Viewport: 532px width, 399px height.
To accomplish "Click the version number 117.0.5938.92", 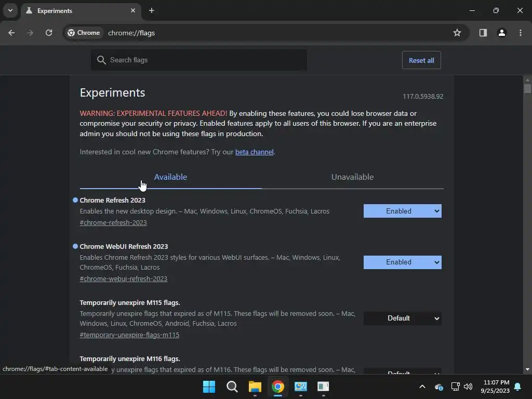I will point(423,96).
